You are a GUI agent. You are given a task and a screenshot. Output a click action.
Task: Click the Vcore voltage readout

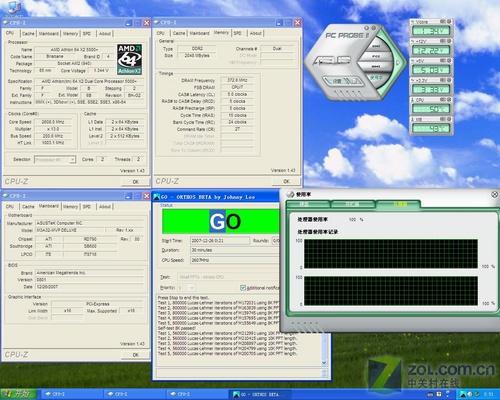point(431,31)
